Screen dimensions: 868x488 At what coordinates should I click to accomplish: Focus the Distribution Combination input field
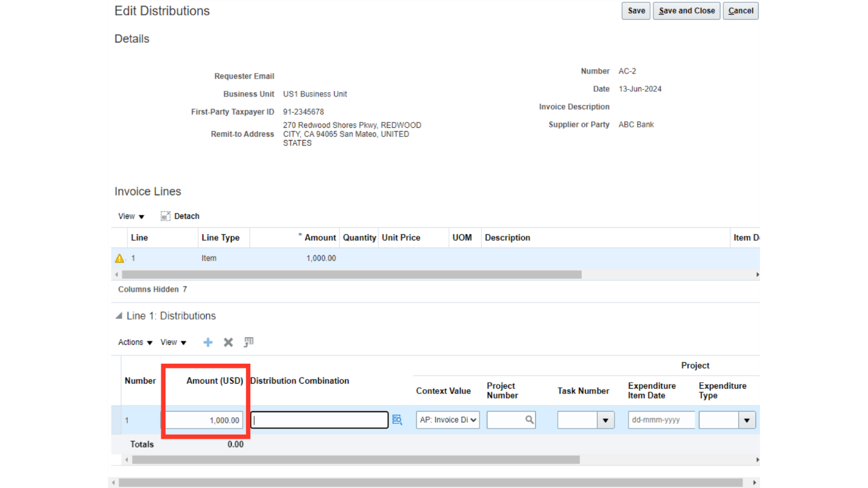click(x=319, y=420)
